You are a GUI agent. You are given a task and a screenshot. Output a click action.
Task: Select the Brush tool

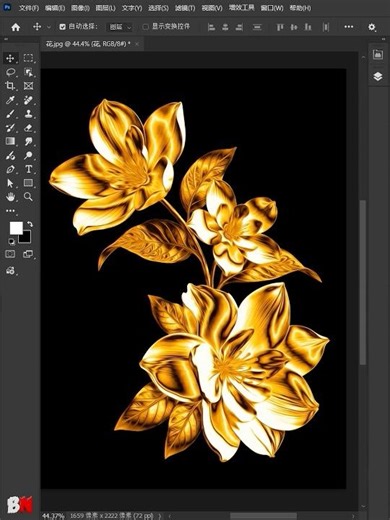point(10,114)
